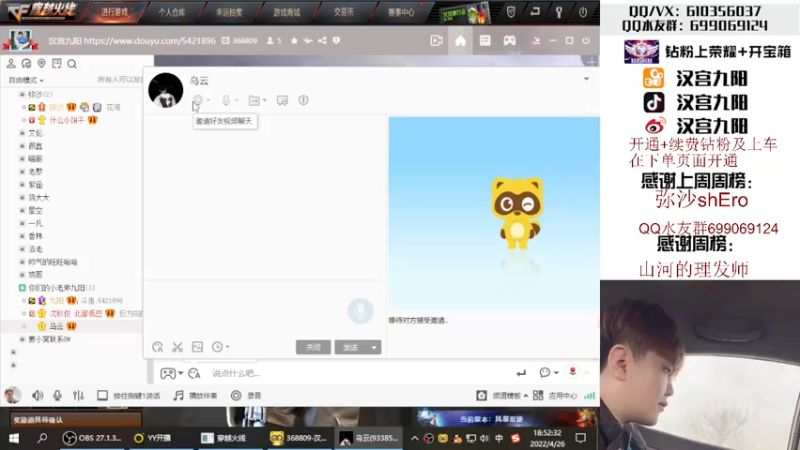Open chat window top-right dropdown arrow

[586, 79]
